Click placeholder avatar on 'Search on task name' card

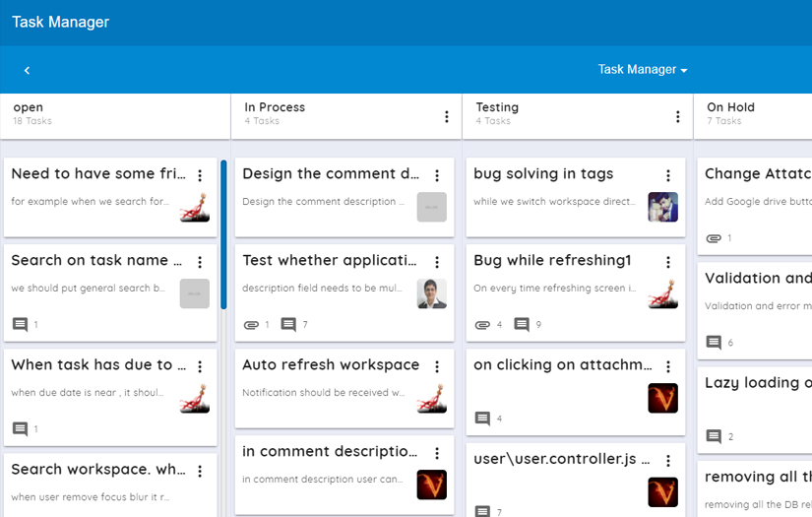tap(195, 293)
